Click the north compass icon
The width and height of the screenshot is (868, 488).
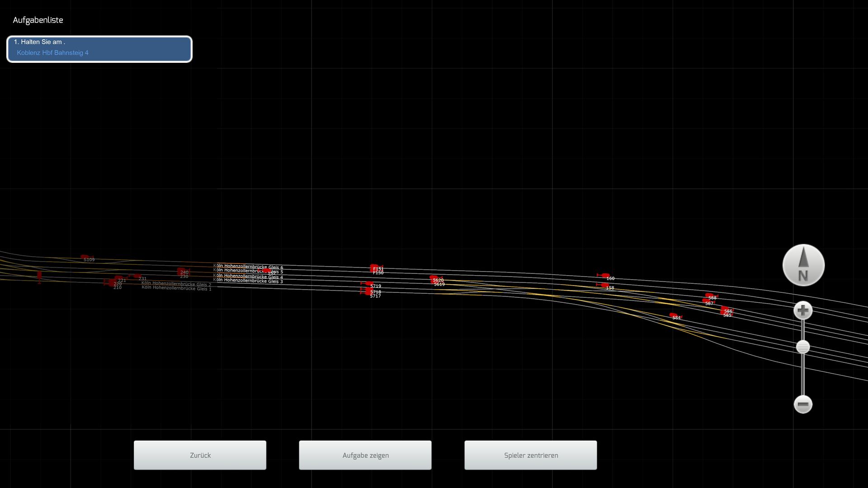803,265
